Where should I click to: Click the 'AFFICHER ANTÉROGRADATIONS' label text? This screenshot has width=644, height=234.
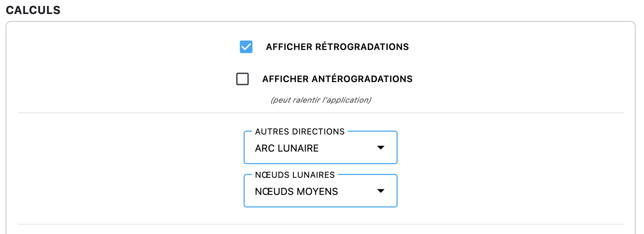pyautogui.click(x=337, y=79)
